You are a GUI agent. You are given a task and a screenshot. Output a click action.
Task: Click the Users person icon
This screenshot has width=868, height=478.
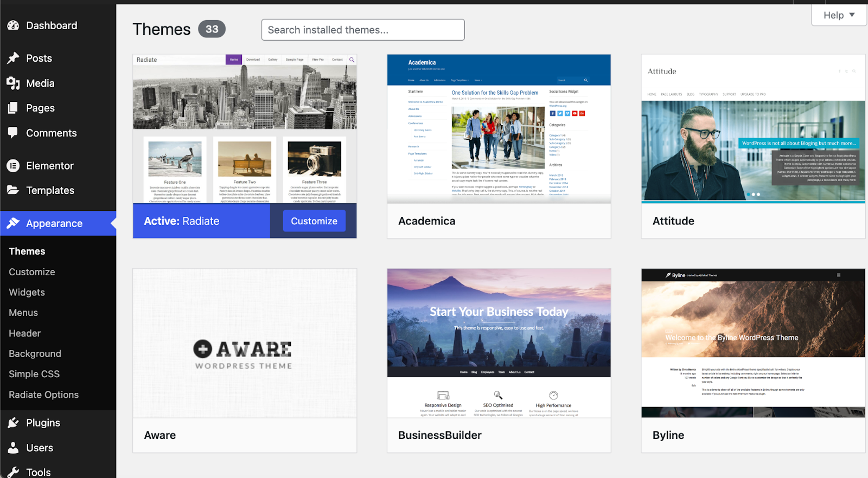[x=13, y=448]
